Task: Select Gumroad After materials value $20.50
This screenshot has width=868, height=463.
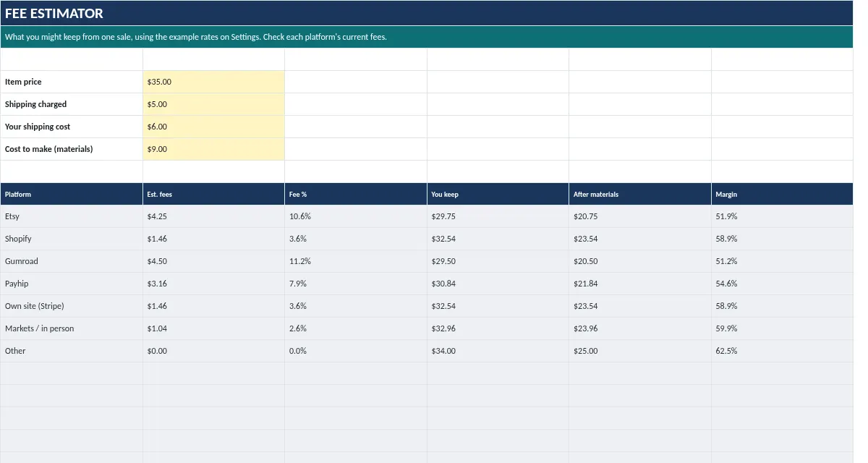Action: point(640,261)
